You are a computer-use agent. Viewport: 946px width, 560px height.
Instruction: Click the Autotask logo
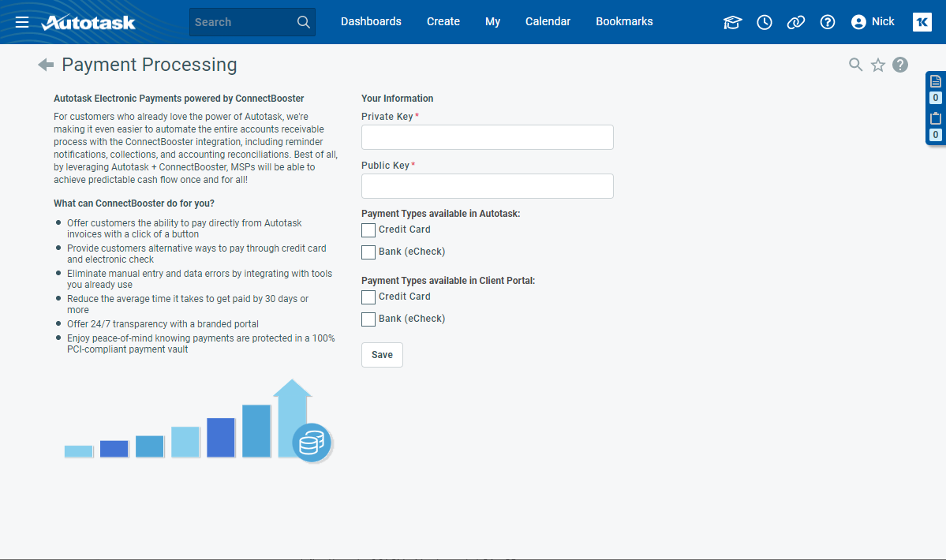[88, 22]
